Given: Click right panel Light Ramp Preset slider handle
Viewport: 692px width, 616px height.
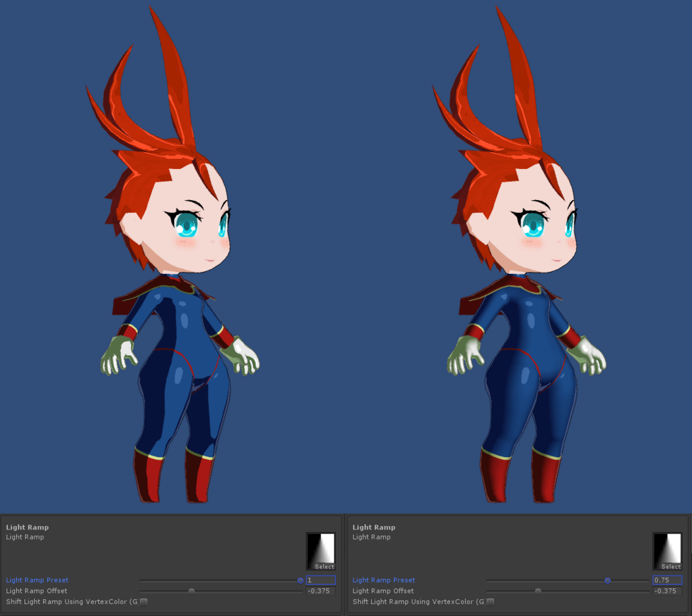Looking at the screenshot, I should [608, 580].
